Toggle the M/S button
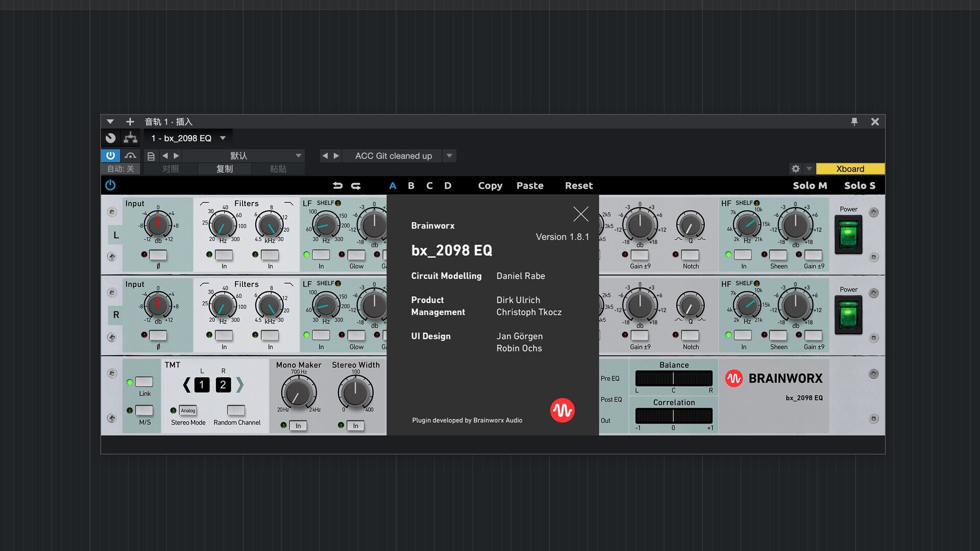The width and height of the screenshot is (980, 551). [x=144, y=410]
